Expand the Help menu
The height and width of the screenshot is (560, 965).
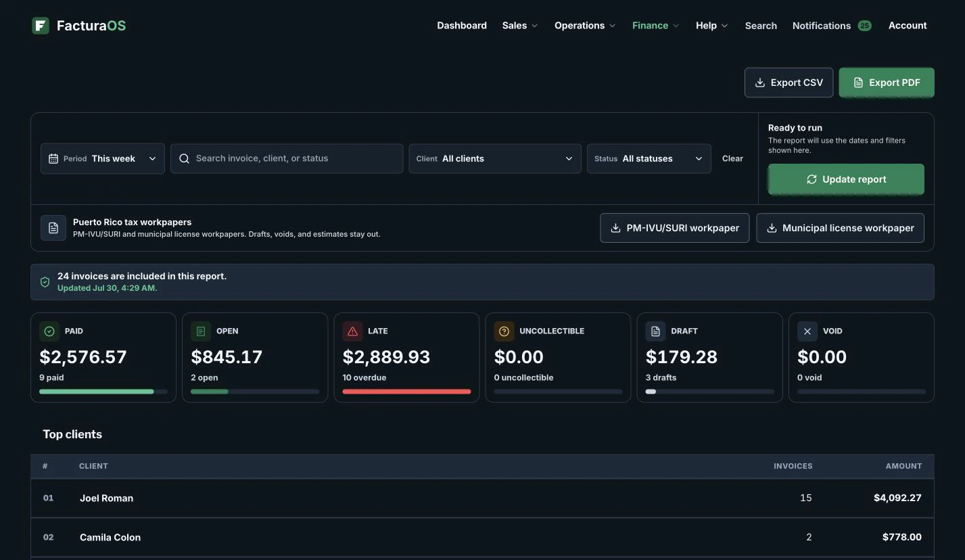click(x=711, y=26)
